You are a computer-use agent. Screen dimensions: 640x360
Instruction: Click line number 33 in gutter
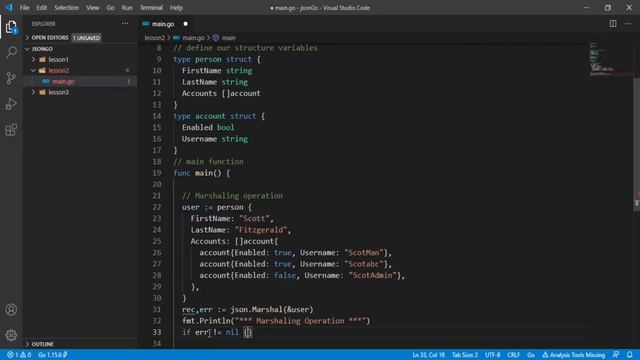pos(157,332)
